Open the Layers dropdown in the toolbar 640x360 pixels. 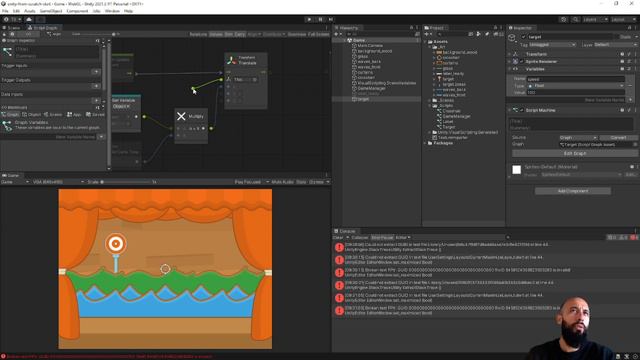[x=595, y=19]
